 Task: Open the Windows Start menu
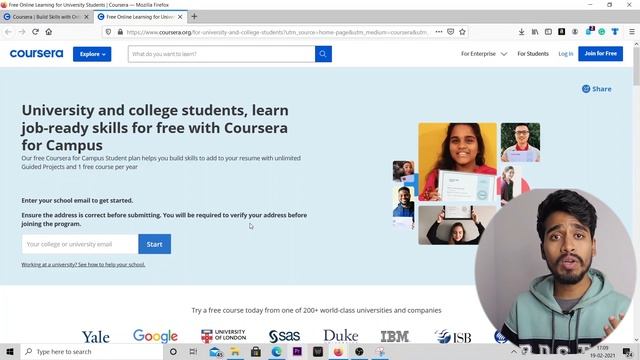pyautogui.click(x=10, y=351)
